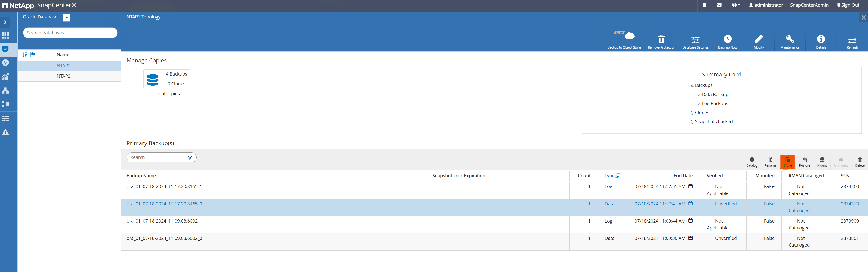Open the Oracle Database section menu
868x272 pixels.
coord(66,17)
